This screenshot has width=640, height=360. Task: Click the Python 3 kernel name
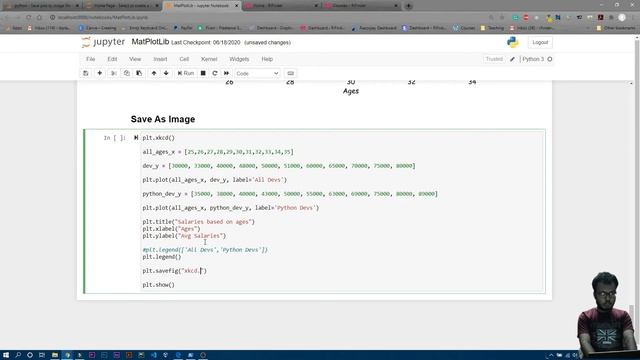(x=533, y=59)
